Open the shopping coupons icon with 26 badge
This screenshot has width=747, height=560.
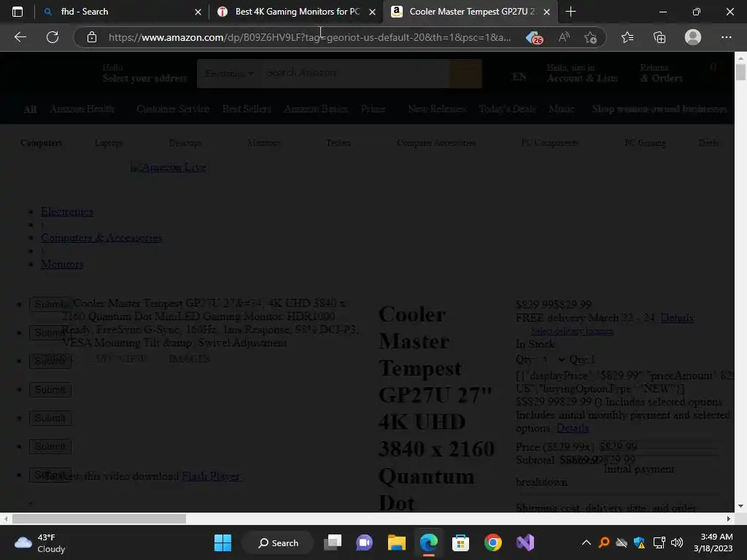click(535, 37)
